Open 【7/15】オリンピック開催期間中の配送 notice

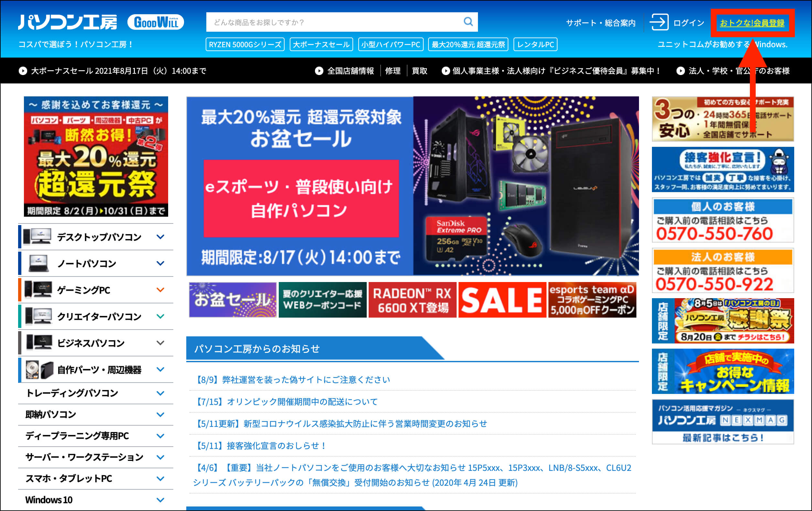coord(287,402)
